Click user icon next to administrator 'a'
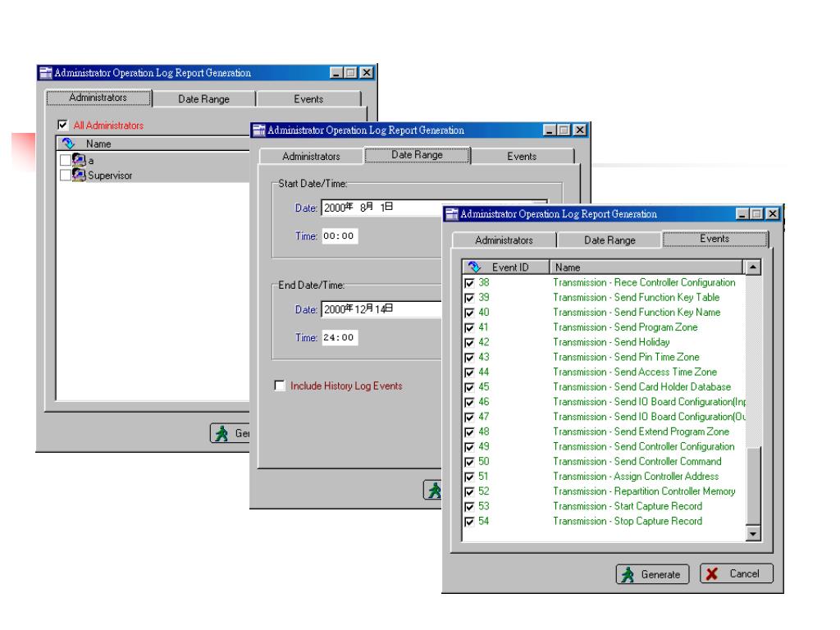The height and width of the screenshot is (630, 840). (79, 160)
